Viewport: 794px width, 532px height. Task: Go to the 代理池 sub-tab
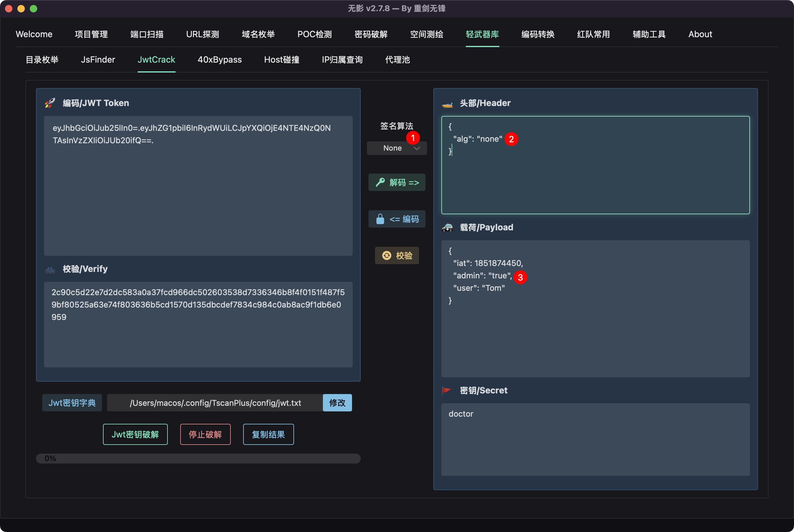[398, 60]
